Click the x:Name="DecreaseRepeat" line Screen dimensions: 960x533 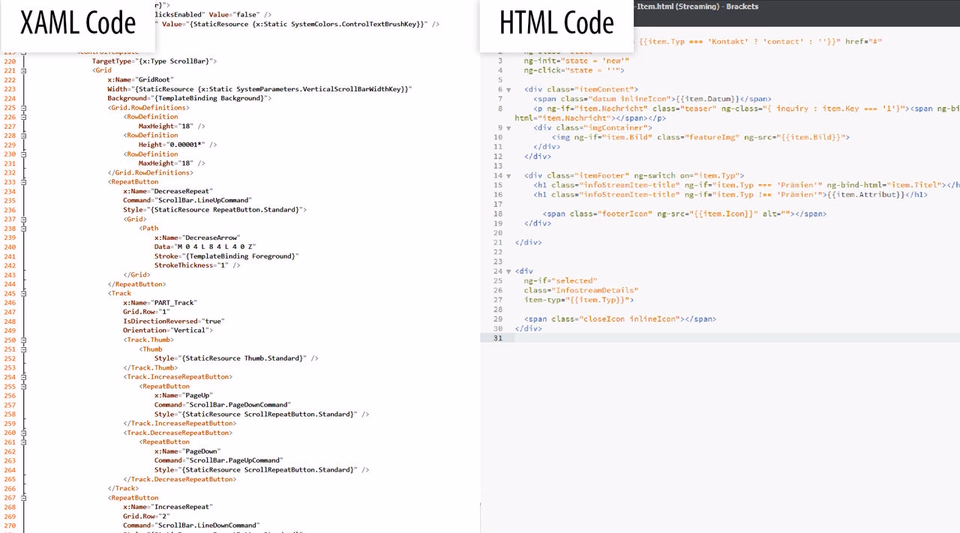pyautogui.click(x=168, y=191)
